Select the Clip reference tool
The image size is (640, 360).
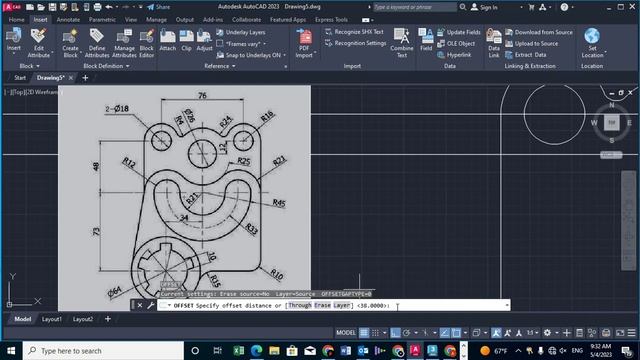point(187,40)
